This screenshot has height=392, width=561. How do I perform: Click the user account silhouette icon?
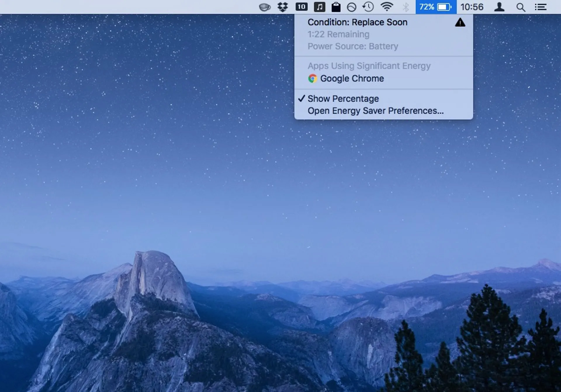pos(499,7)
